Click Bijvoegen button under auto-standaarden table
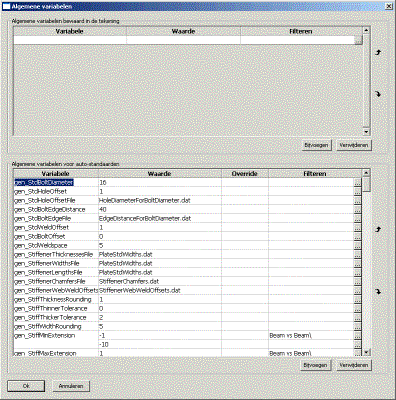 pos(315,365)
